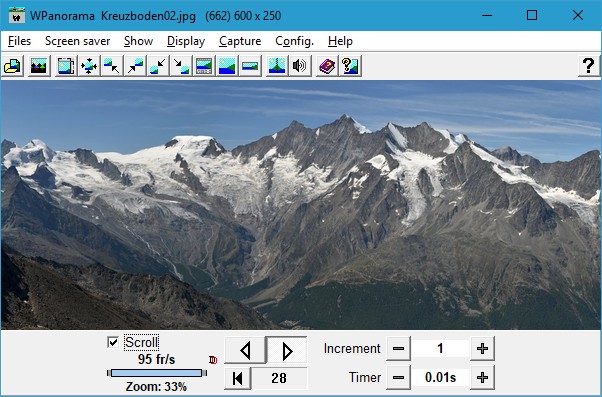The height and width of the screenshot is (397, 602).
Task: Maximize the WPanorama window
Action: (x=532, y=15)
